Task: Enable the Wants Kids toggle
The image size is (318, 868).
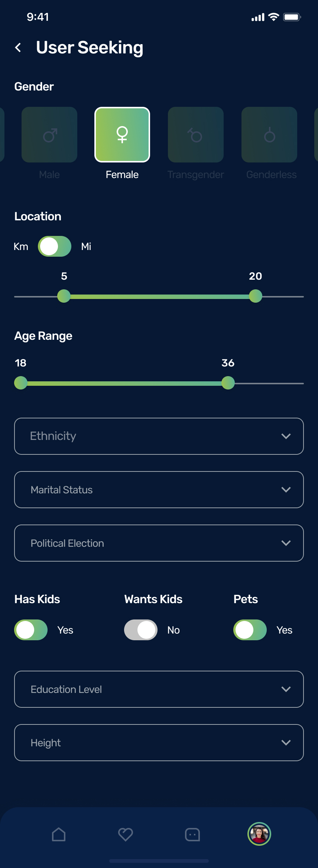Action: 141,630
